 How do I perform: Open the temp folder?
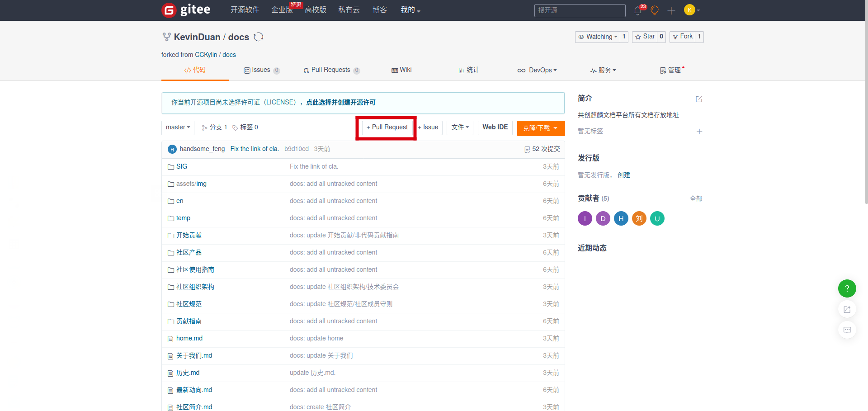coord(183,218)
